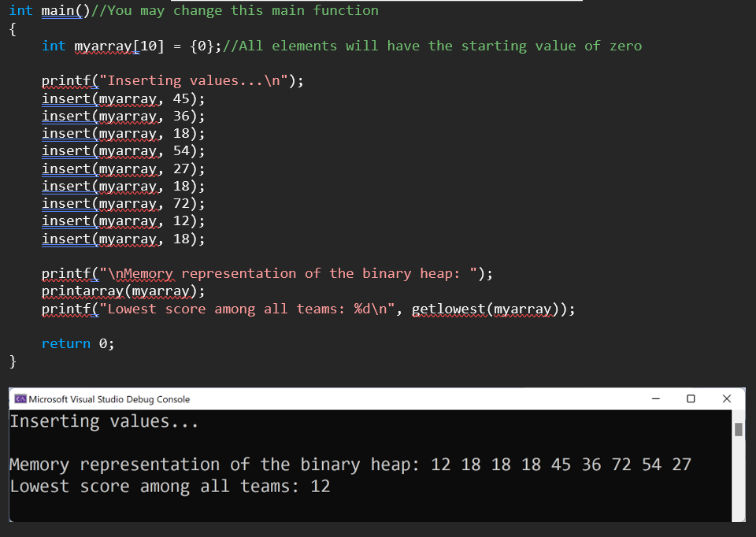Click the console vertical scrollbar thumb

pos(739,429)
